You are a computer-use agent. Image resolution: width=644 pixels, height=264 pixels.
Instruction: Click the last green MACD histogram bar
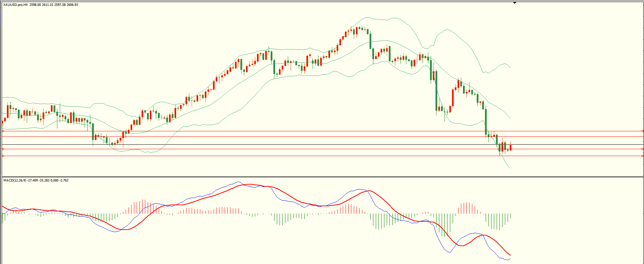pos(511,216)
